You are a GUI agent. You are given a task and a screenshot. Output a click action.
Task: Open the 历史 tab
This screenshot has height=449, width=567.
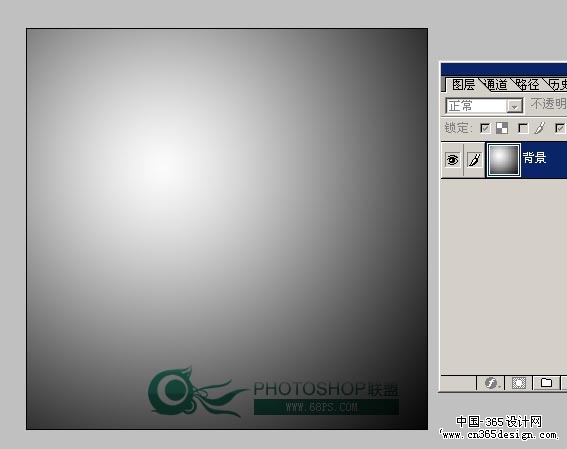[x=558, y=85]
